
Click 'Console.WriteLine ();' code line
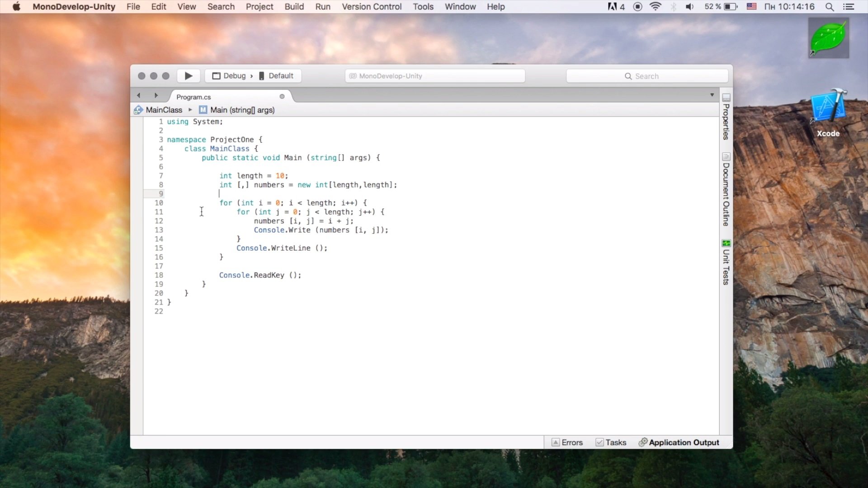click(282, 248)
